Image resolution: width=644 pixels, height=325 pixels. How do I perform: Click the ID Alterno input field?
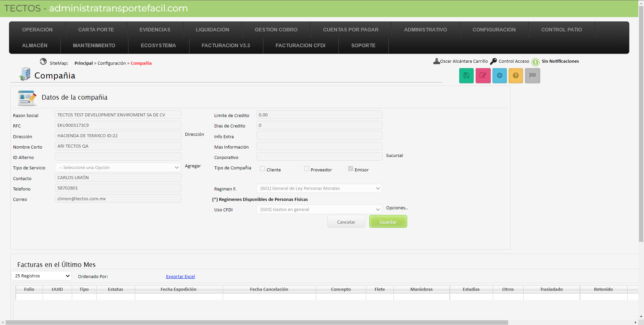tap(118, 157)
